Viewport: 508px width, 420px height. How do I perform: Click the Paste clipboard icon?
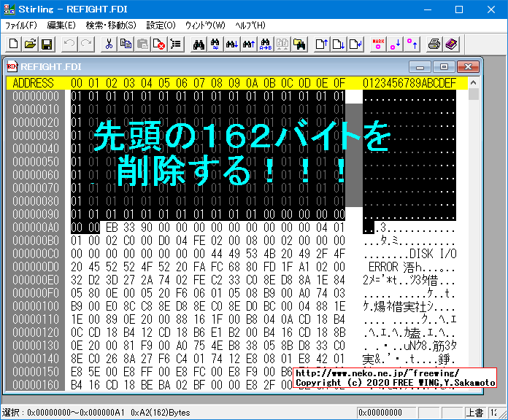coord(142,44)
